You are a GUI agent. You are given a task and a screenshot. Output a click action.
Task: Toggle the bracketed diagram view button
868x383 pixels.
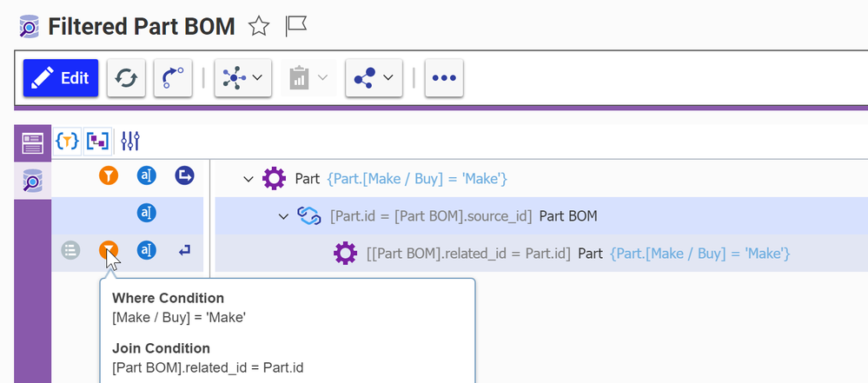coord(96,141)
